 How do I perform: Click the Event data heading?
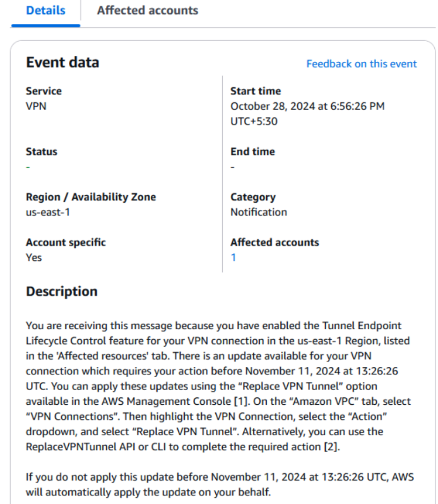coord(62,62)
